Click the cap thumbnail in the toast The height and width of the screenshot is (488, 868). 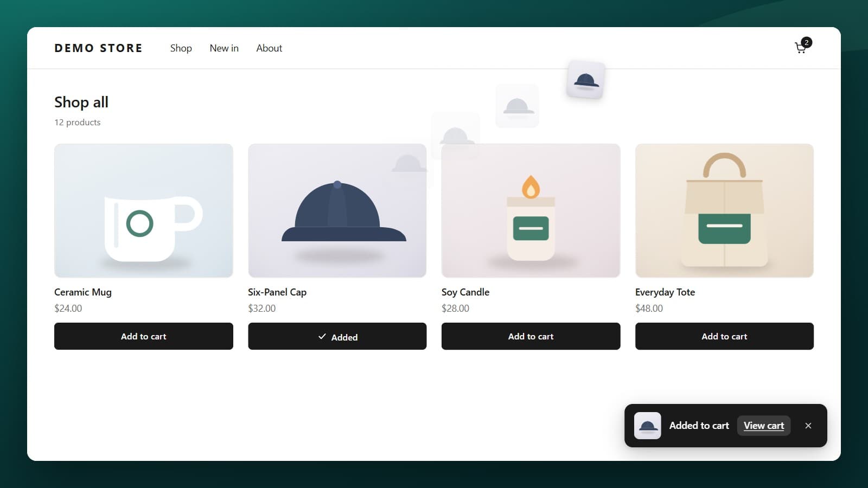point(648,426)
